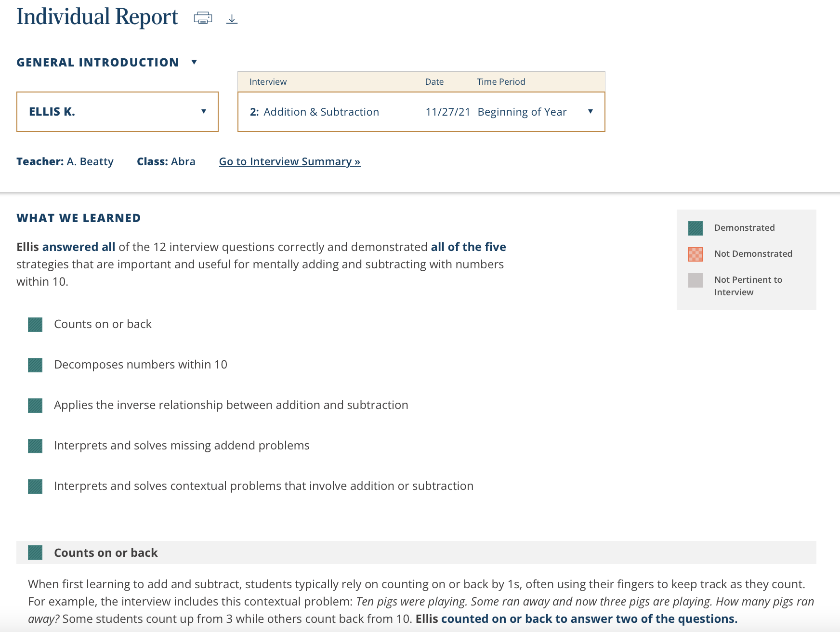Follow the Go to Interview Summary link
The image size is (840, 632).
point(289,161)
